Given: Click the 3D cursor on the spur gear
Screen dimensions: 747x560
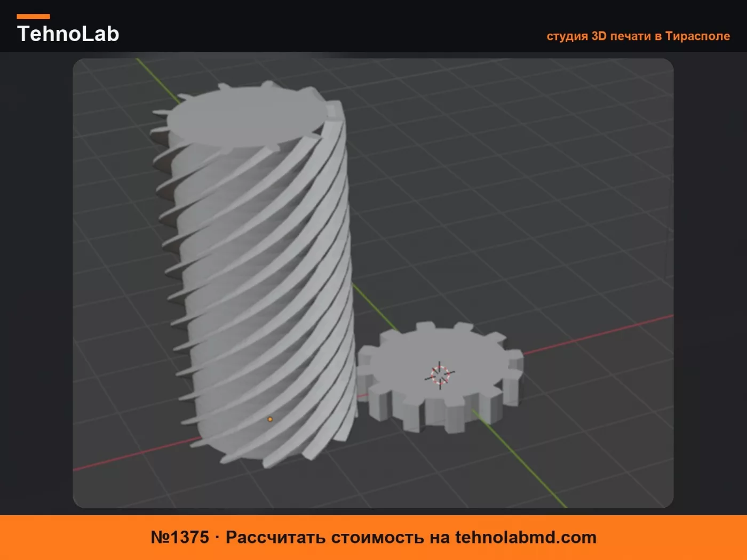Looking at the screenshot, I should [440, 375].
